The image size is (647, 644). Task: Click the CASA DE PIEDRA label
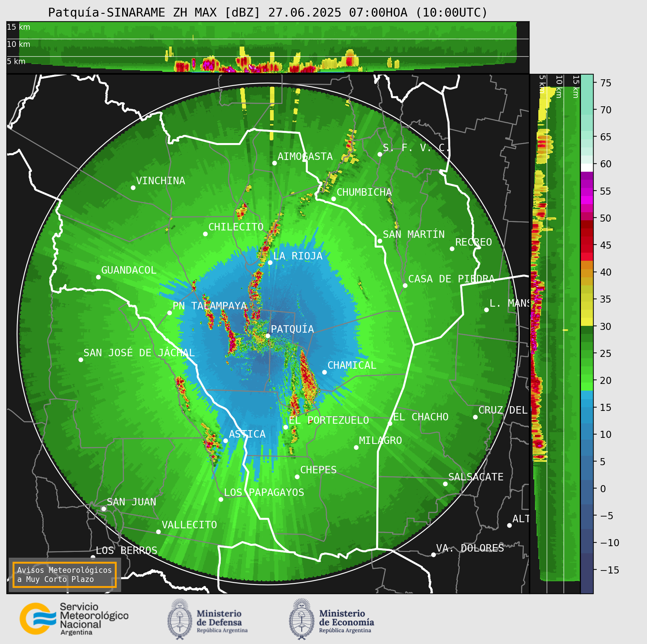[x=452, y=279]
